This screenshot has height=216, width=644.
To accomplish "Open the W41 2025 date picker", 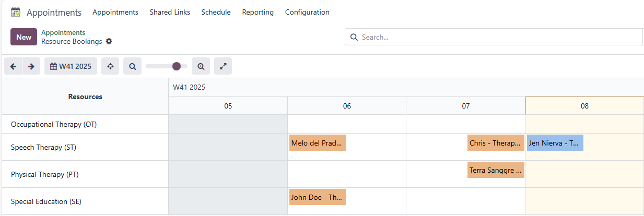I will click(x=71, y=66).
